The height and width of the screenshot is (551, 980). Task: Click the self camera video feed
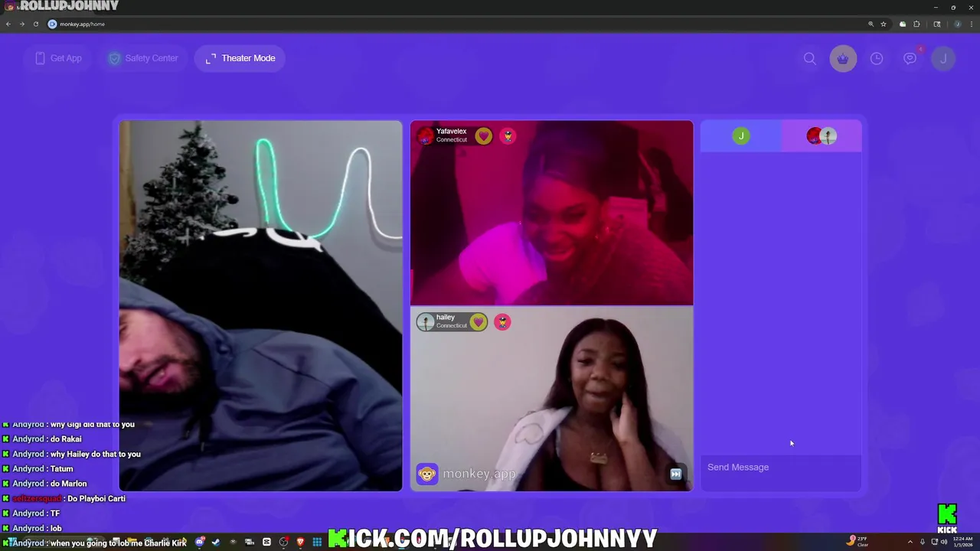[260, 306]
